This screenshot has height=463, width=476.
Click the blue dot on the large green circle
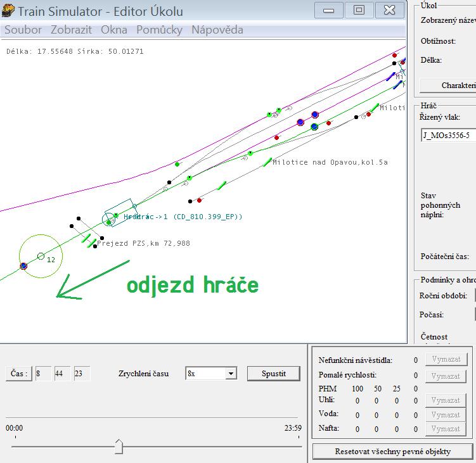coord(23,266)
